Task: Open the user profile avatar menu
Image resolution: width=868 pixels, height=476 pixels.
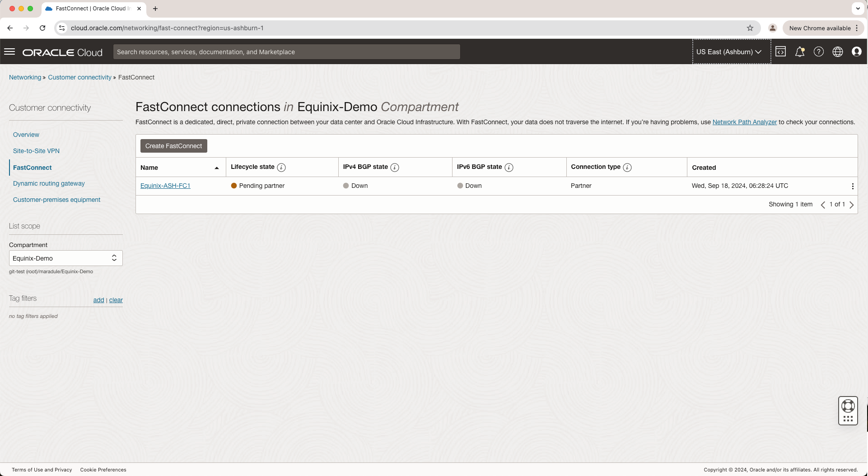Action: pos(856,52)
